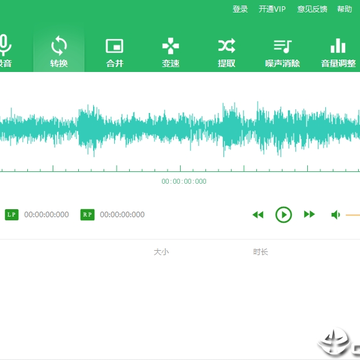Rewind the audio playback

[258, 215]
